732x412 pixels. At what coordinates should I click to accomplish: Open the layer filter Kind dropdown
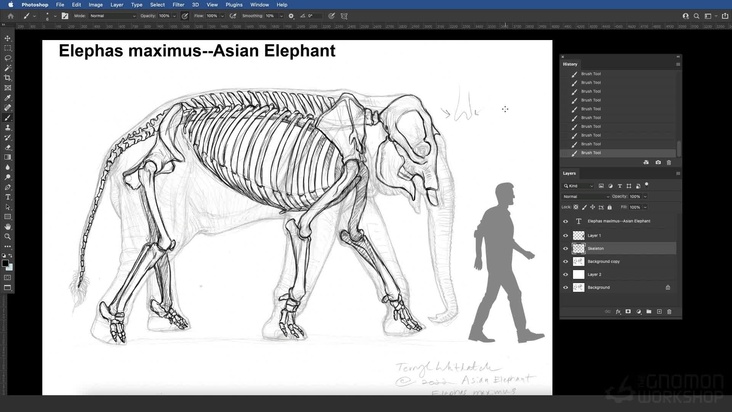coord(578,186)
